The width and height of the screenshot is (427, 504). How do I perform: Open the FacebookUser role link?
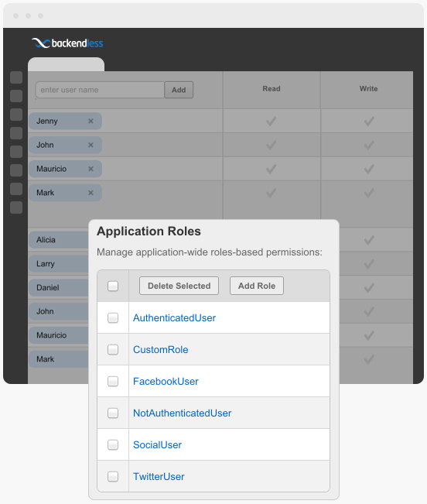coord(166,381)
